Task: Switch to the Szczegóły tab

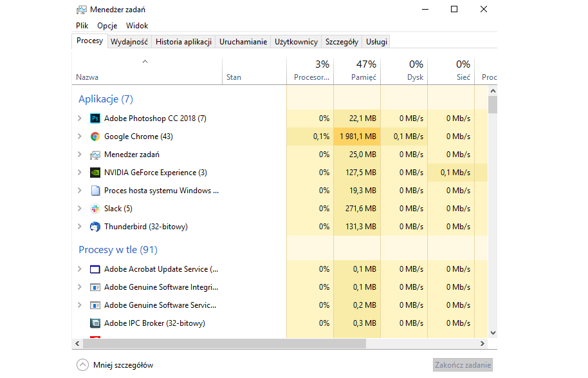Action: click(x=342, y=42)
